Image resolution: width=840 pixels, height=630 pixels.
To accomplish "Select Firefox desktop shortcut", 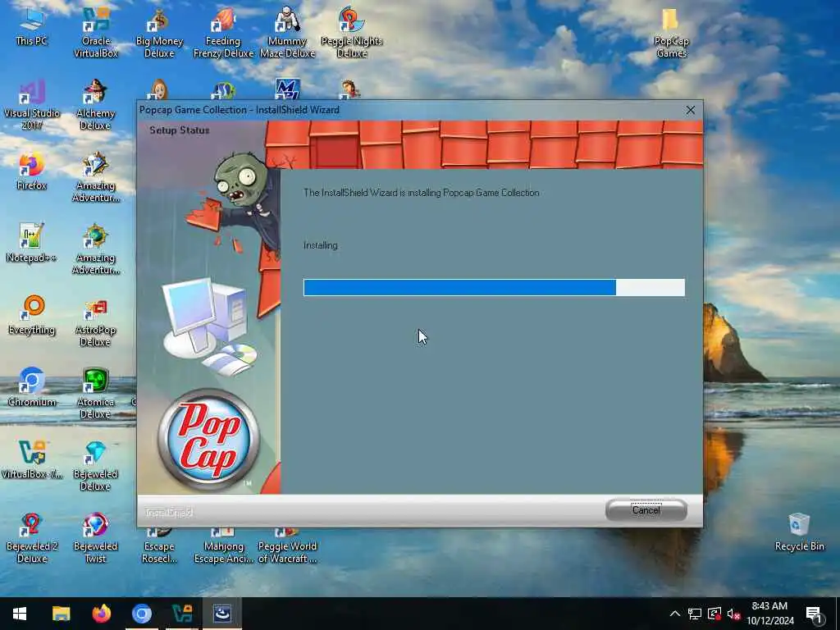I will click(32, 171).
